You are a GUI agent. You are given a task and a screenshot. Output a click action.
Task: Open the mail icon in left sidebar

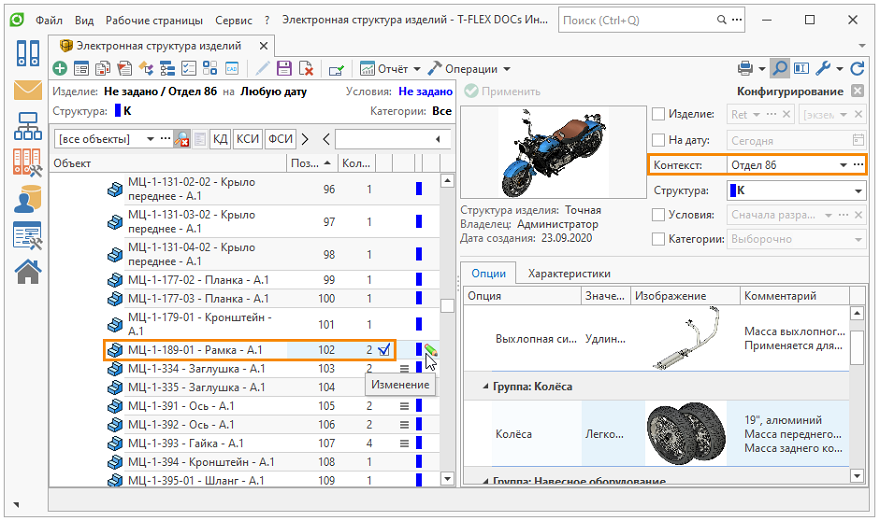coord(27,90)
